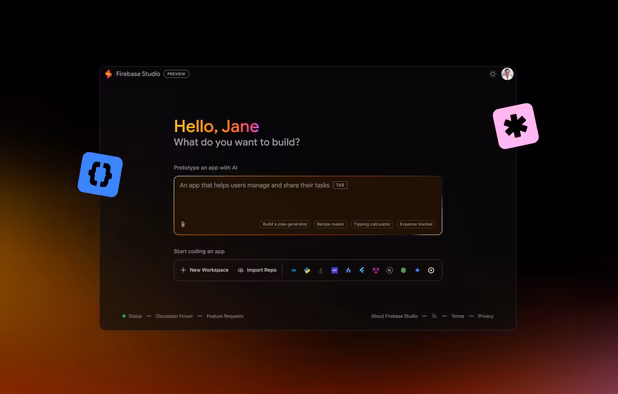Click the TAB hint key in prompt

pos(340,185)
